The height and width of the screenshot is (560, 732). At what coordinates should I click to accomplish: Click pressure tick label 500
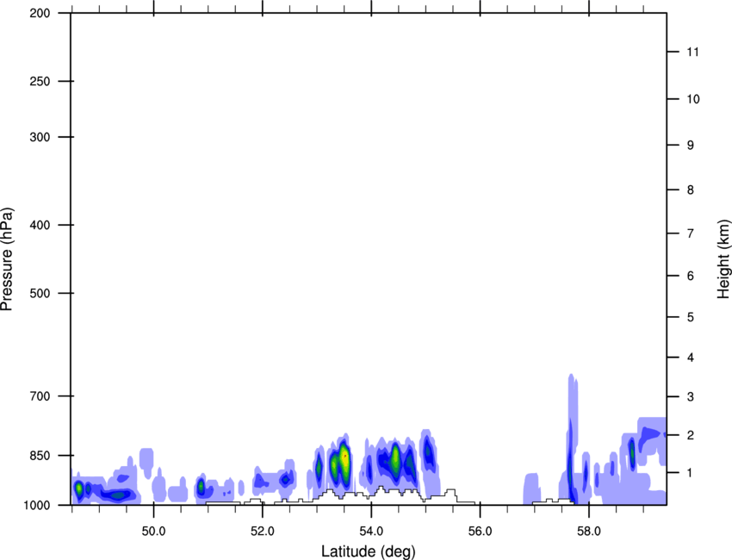click(40, 293)
